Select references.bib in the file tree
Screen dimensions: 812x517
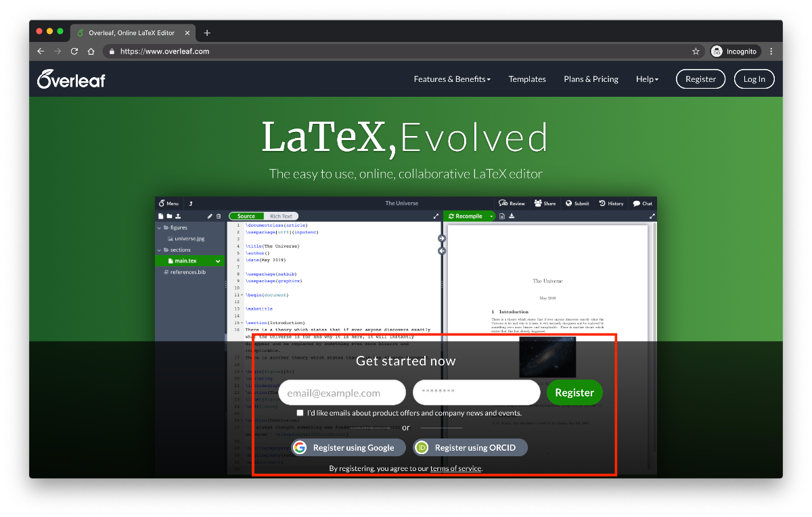(x=189, y=272)
